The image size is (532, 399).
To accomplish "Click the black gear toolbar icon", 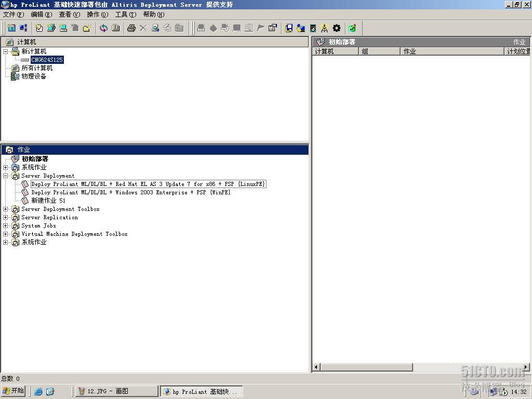I will (x=337, y=28).
